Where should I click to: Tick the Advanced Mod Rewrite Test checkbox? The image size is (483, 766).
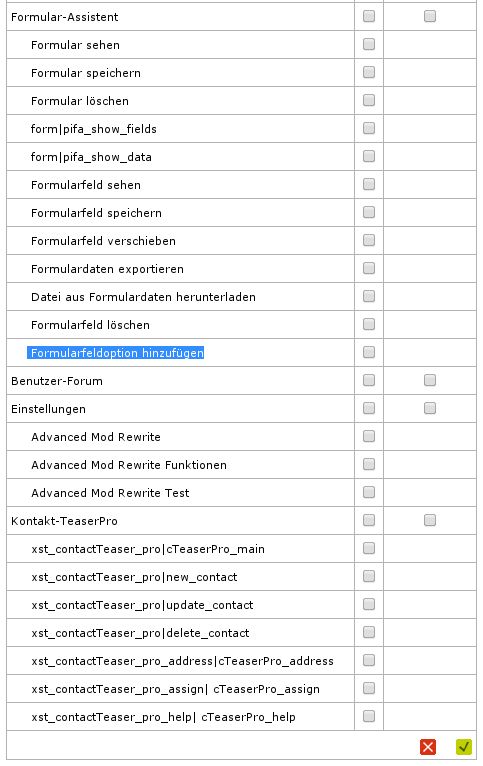click(369, 492)
